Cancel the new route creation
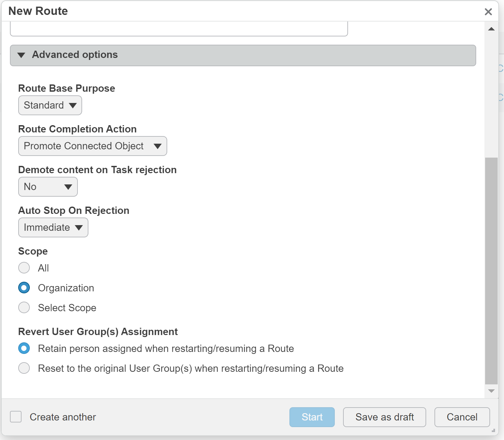Viewport: 504px width, 440px height. (x=462, y=417)
